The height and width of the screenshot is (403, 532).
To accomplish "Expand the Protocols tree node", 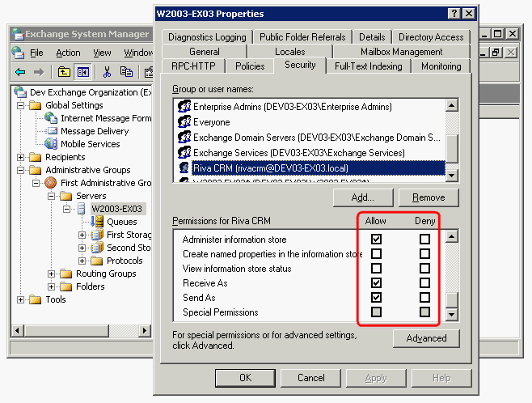I will 82,261.
